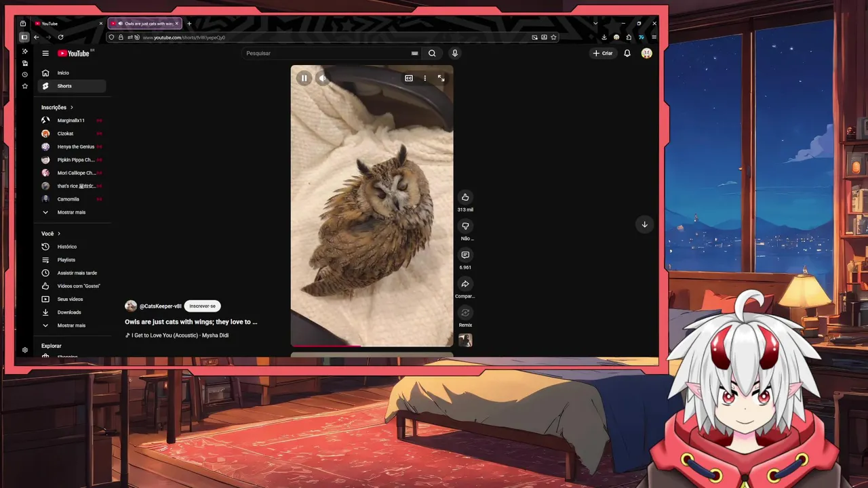This screenshot has height=488, width=868.
Task: Open Downloads in sidebar
Action: coord(72,312)
